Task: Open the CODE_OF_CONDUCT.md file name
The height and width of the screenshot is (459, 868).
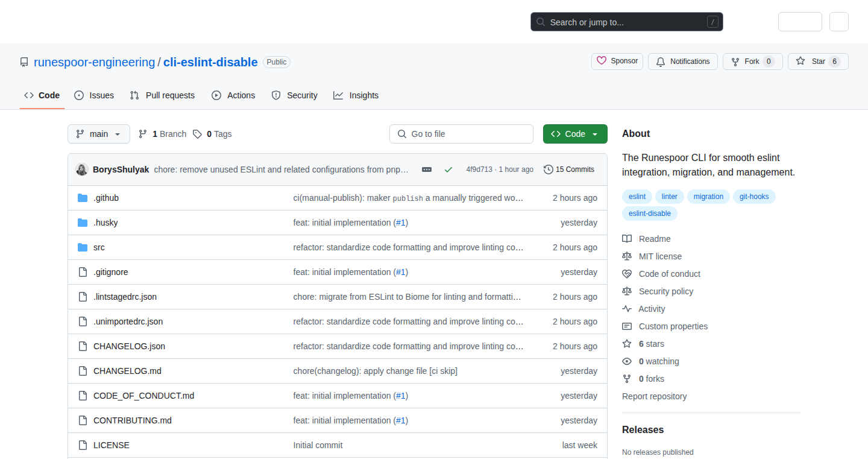Action: click(x=144, y=396)
